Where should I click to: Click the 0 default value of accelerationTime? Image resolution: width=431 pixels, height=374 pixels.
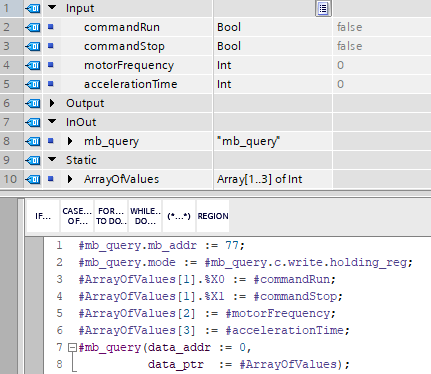pyautogui.click(x=340, y=84)
